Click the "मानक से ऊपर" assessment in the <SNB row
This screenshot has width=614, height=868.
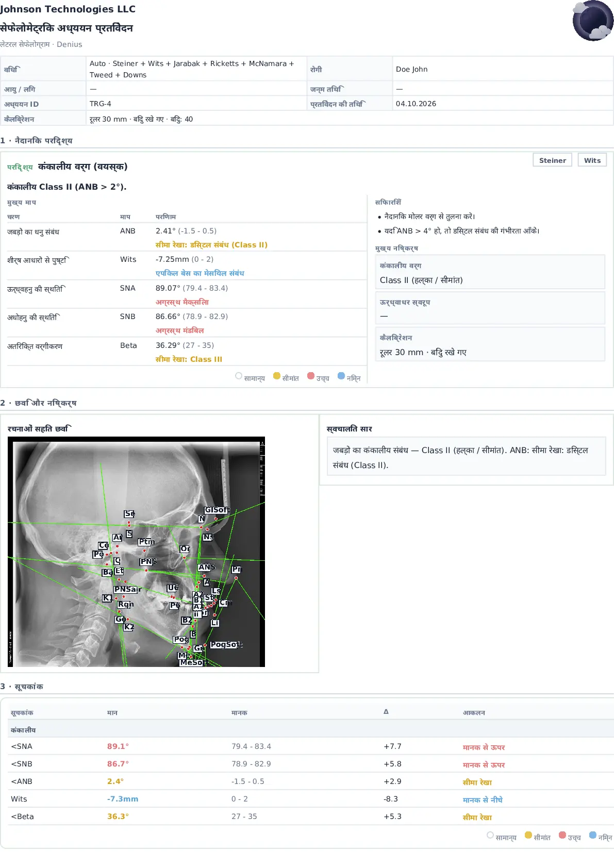484,764
